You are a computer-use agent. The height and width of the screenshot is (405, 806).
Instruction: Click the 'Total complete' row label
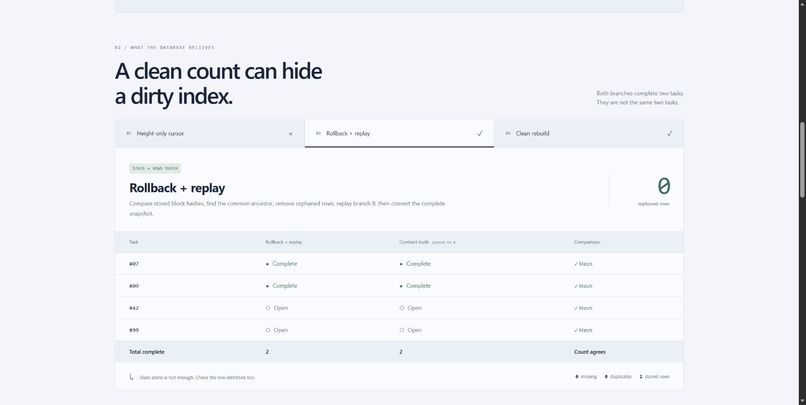147,352
